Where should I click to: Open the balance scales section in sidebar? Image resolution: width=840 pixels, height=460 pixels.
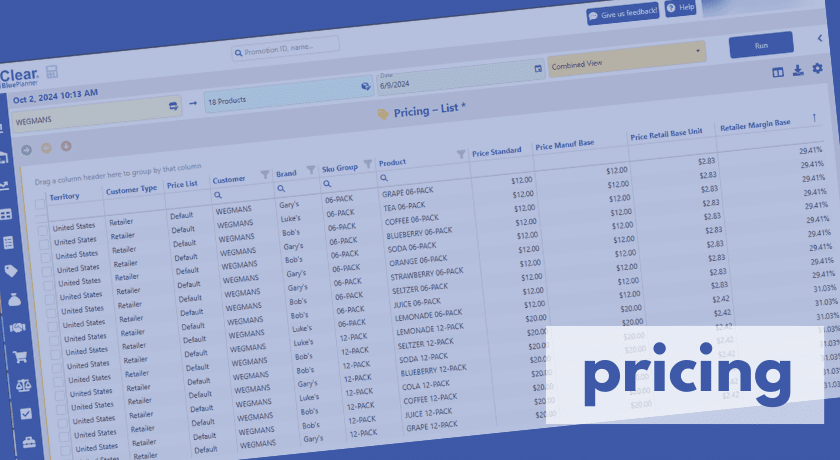coord(23,385)
